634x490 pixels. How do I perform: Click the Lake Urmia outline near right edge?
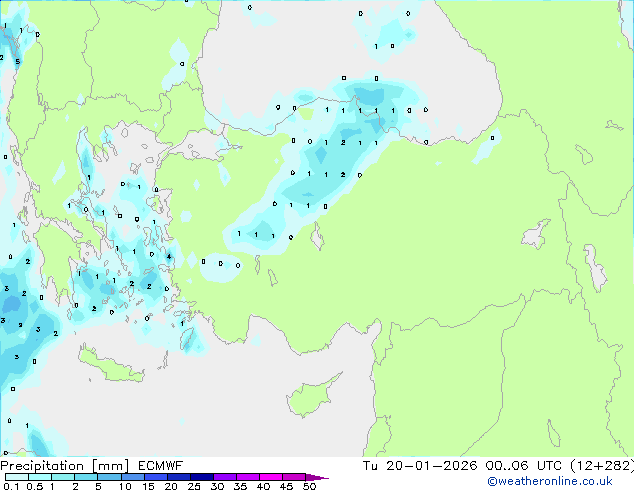[x=596, y=268]
